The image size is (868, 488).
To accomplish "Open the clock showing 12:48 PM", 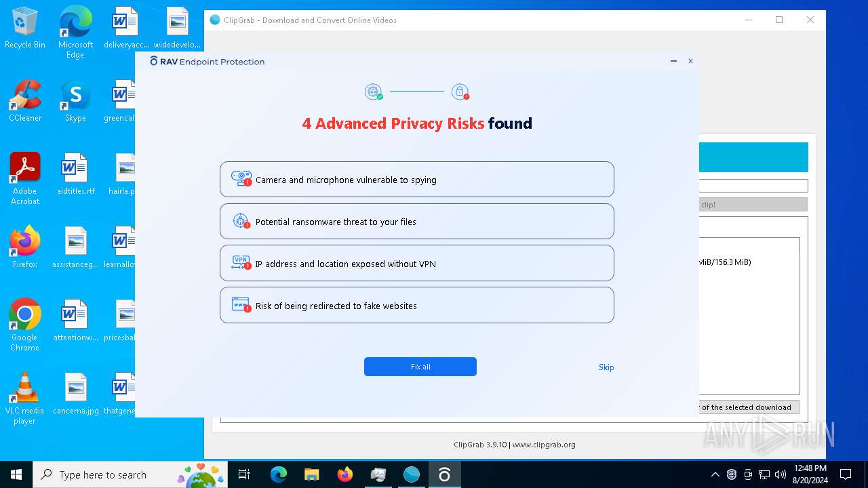I will click(x=810, y=474).
